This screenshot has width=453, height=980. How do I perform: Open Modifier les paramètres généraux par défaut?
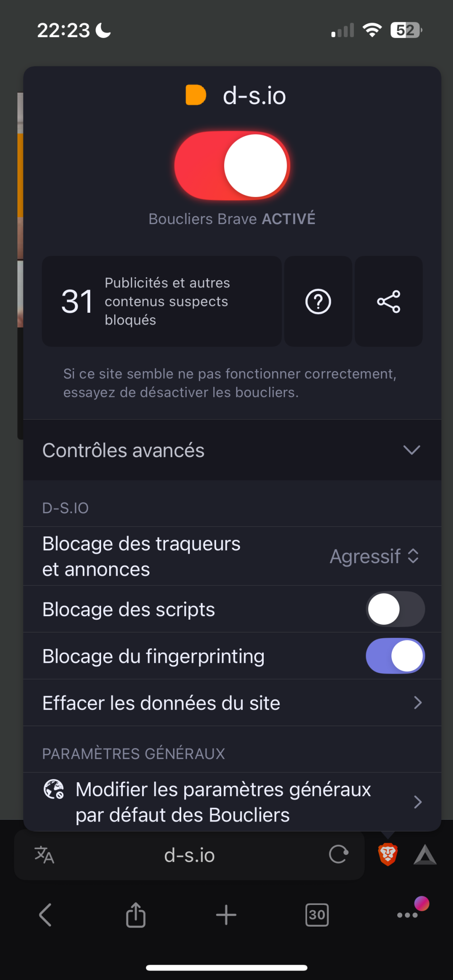pyautogui.click(x=232, y=802)
